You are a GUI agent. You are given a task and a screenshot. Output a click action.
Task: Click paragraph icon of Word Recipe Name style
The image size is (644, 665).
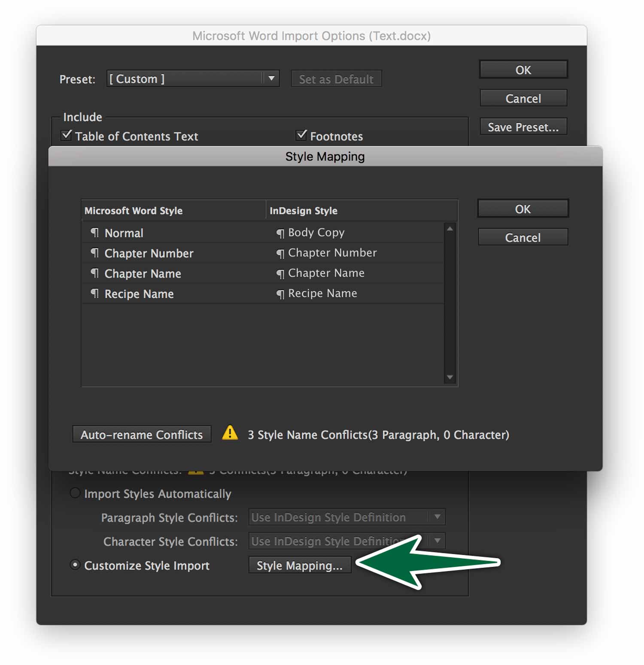[95, 293]
